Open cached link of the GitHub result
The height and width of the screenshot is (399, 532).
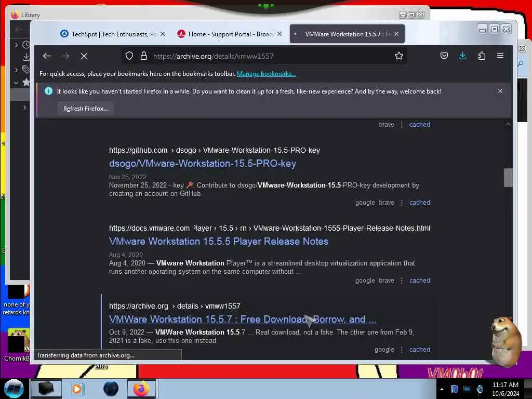tap(420, 203)
